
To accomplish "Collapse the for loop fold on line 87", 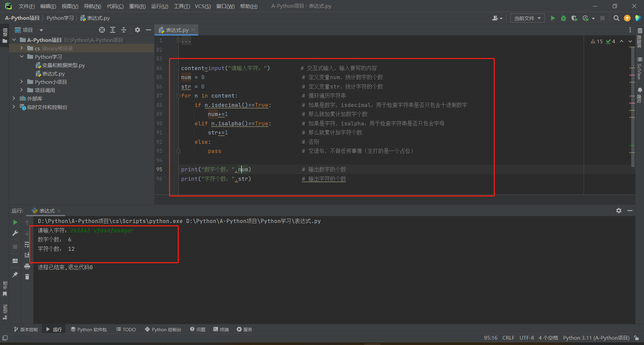I will 178,96.
